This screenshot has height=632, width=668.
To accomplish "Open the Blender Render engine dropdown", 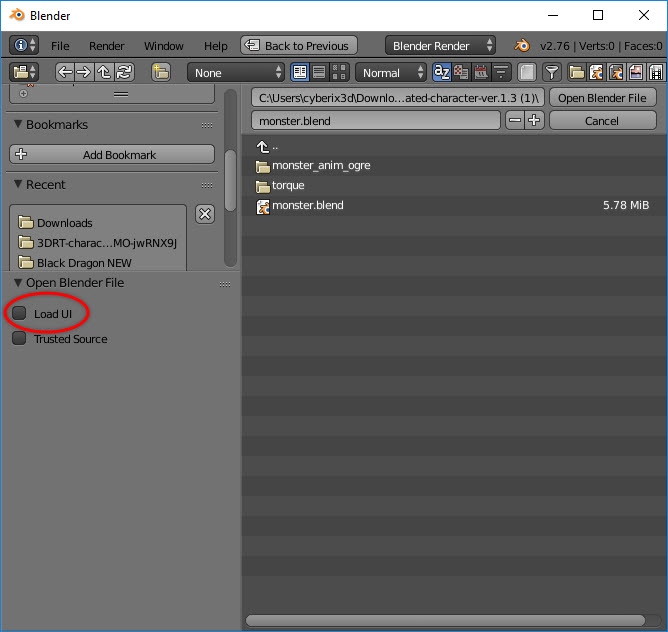I will click(x=440, y=45).
